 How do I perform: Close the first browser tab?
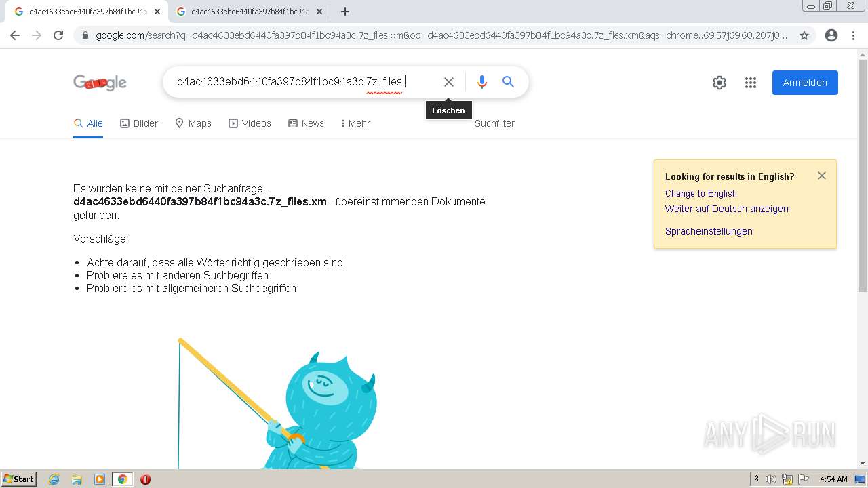[x=157, y=12]
